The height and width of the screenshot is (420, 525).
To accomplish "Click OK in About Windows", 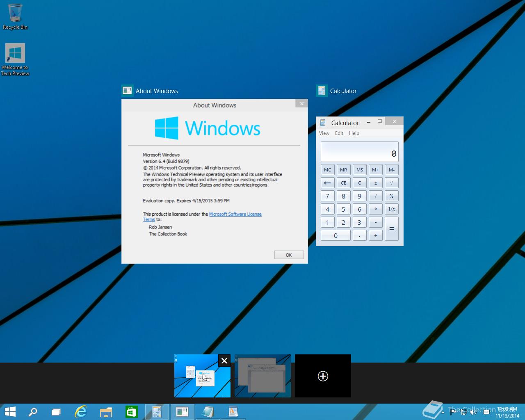I will click(x=289, y=255).
